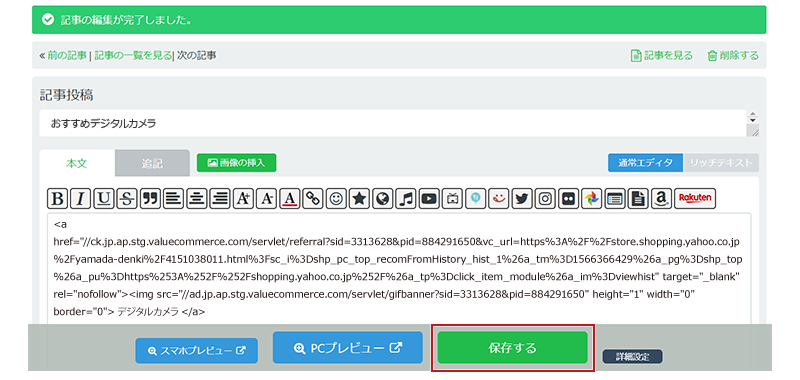Insert an Amazon product with the a icon
800x380 pixels.
point(661,199)
